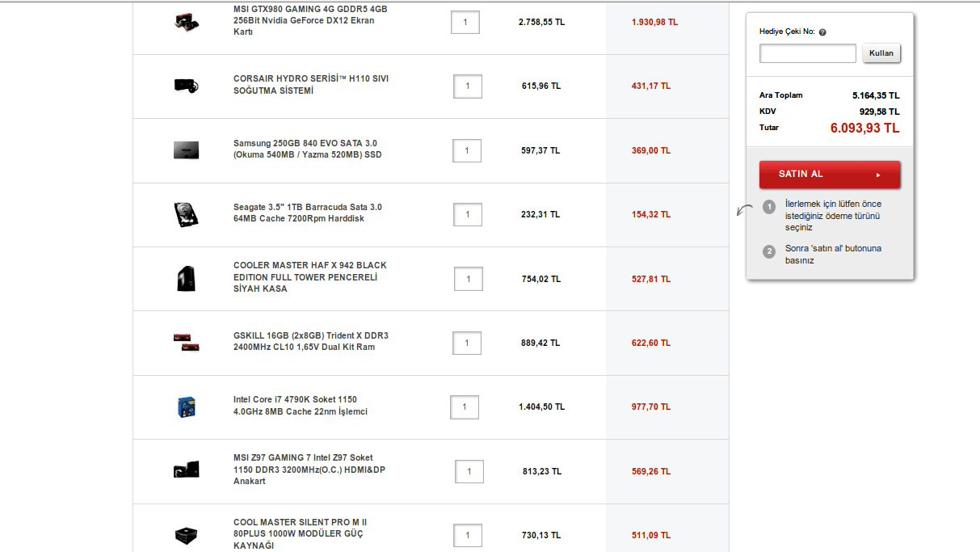Click the MSI GTX980 graphics card thumbnail

[x=187, y=22]
